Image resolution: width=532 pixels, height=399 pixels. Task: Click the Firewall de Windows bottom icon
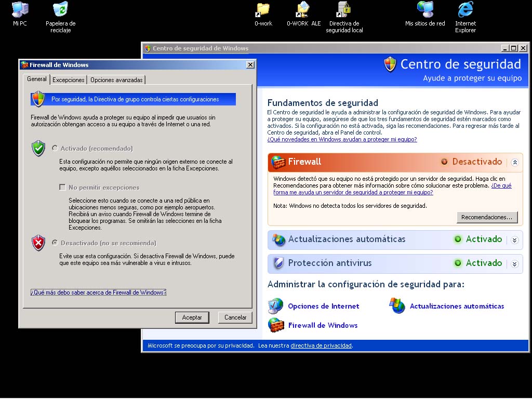(x=276, y=325)
